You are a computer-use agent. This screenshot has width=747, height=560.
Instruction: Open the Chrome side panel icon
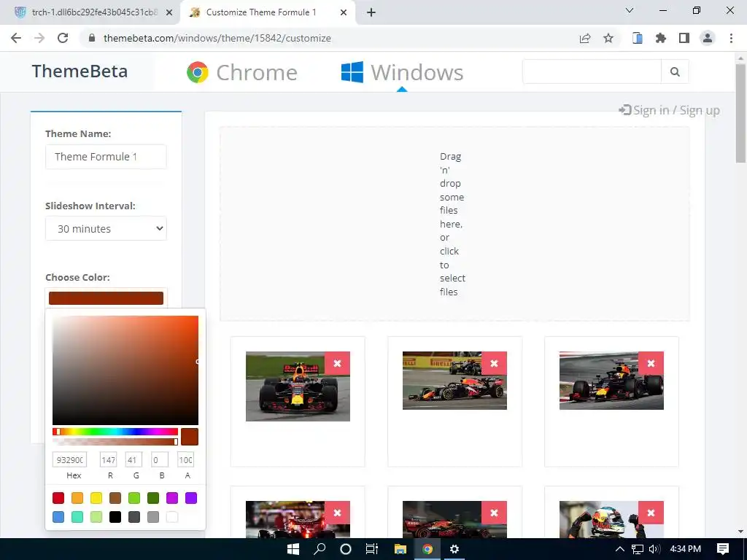click(684, 38)
